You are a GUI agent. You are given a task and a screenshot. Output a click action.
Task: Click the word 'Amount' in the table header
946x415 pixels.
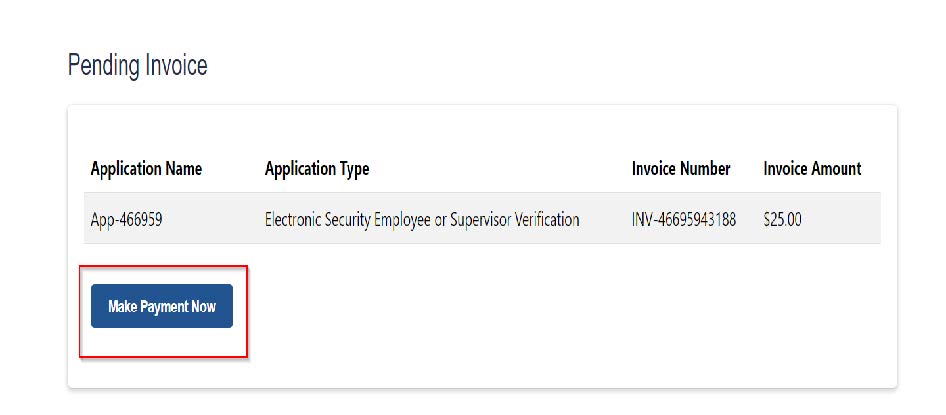coord(835,169)
